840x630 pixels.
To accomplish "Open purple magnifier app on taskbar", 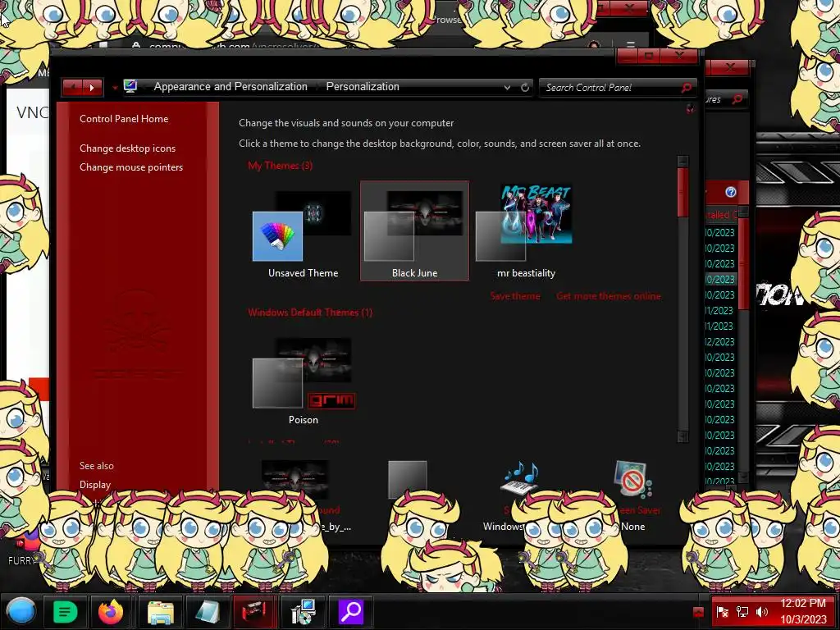I will pyautogui.click(x=351, y=612).
